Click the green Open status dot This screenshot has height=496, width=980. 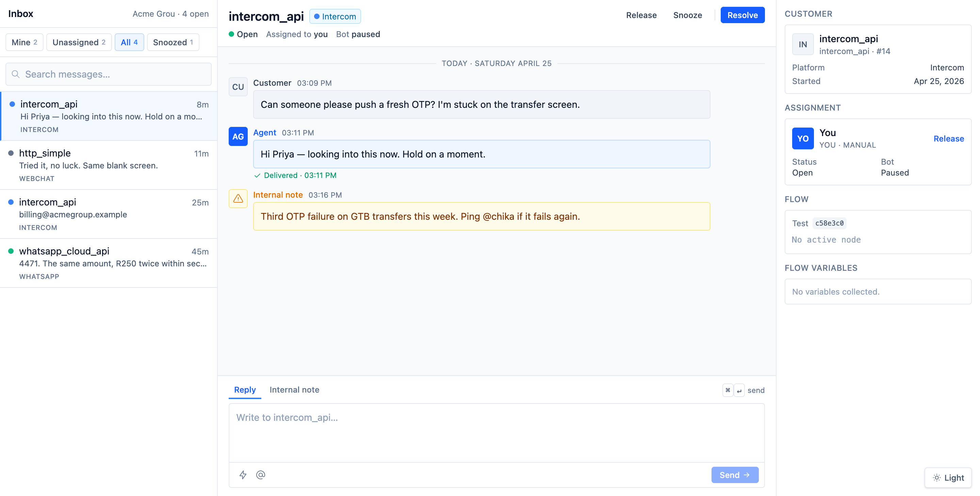click(231, 34)
